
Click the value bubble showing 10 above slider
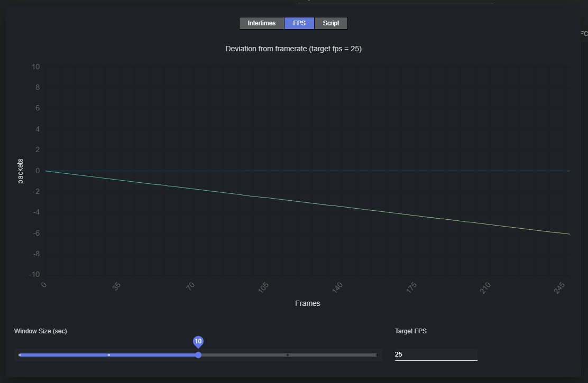click(198, 341)
